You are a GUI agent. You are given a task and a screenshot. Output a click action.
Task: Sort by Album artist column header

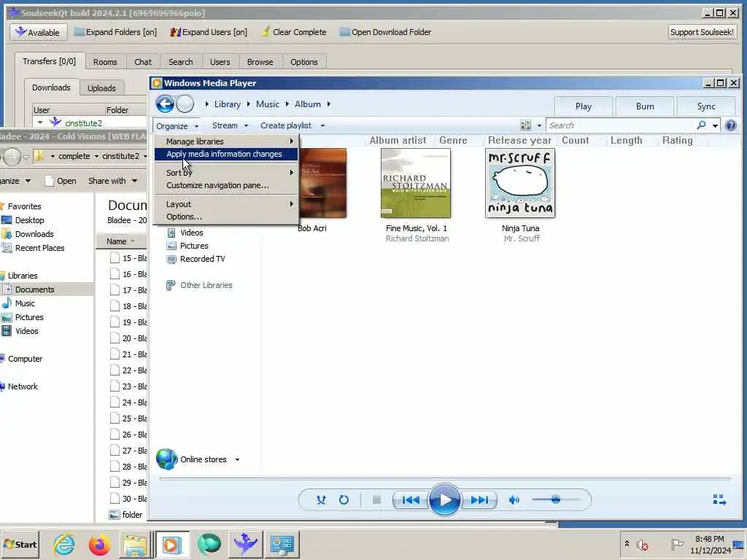398,141
